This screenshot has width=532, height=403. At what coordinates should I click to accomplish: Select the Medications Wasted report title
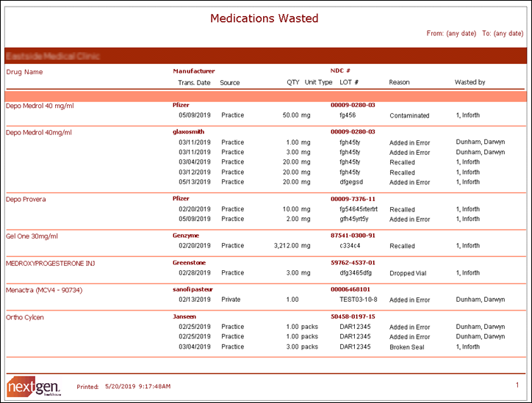pyautogui.click(x=265, y=18)
